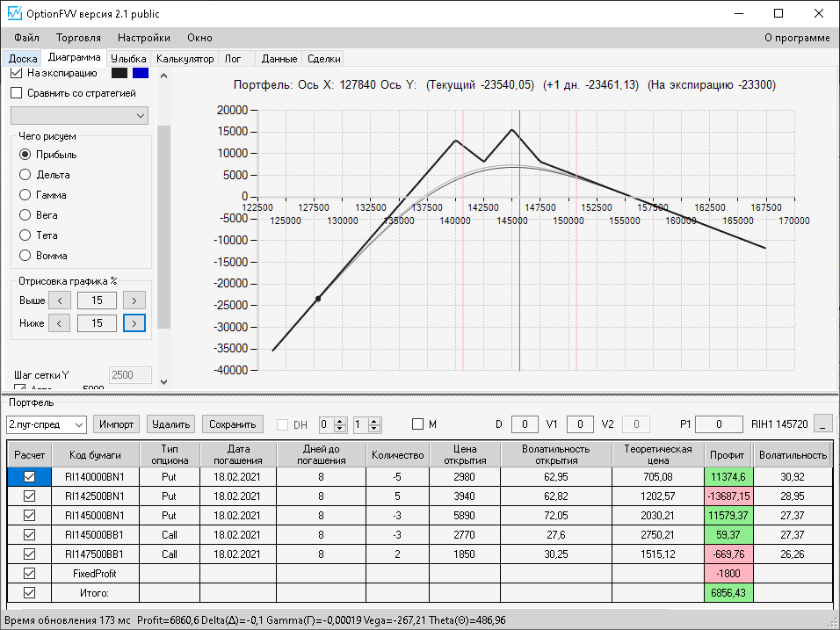Switch to the Улыбка tab
The height and width of the screenshot is (630, 840).
(128, 58)
